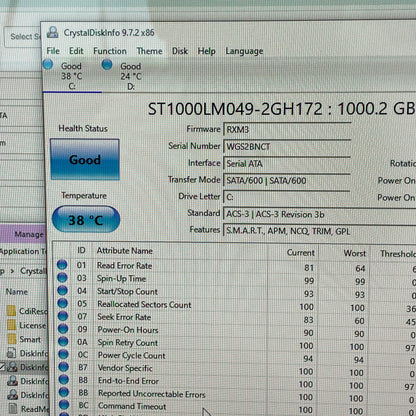
Task: Click status orb for Command Timeout
Action: coord(64,405)
